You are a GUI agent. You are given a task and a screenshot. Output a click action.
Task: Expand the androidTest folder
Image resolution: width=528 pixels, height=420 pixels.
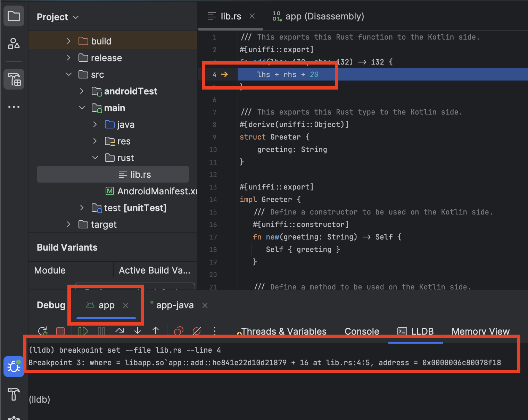tap(82, 91)
